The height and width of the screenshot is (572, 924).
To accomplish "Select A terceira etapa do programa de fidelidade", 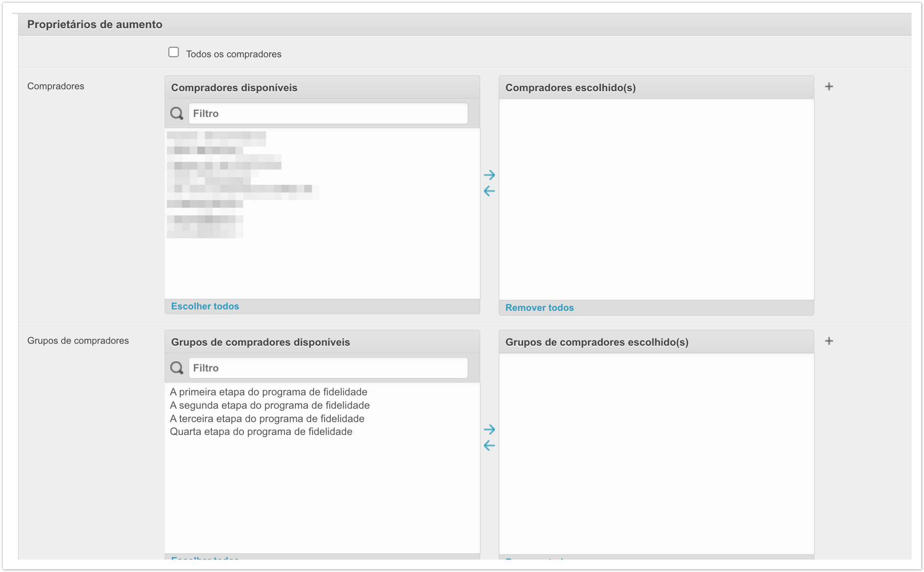I will coord(267,419).
